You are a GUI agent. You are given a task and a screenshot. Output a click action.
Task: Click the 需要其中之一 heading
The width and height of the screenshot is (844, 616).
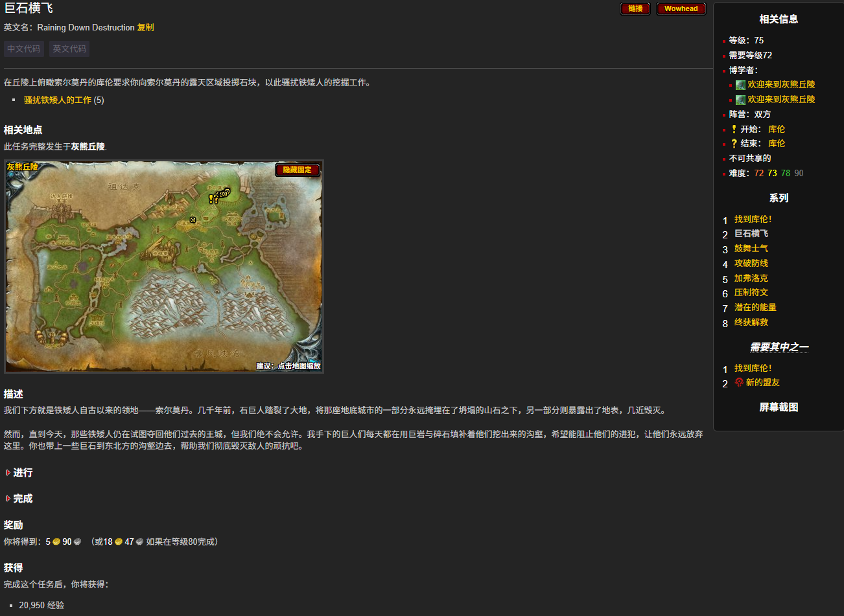click(779, 347)
